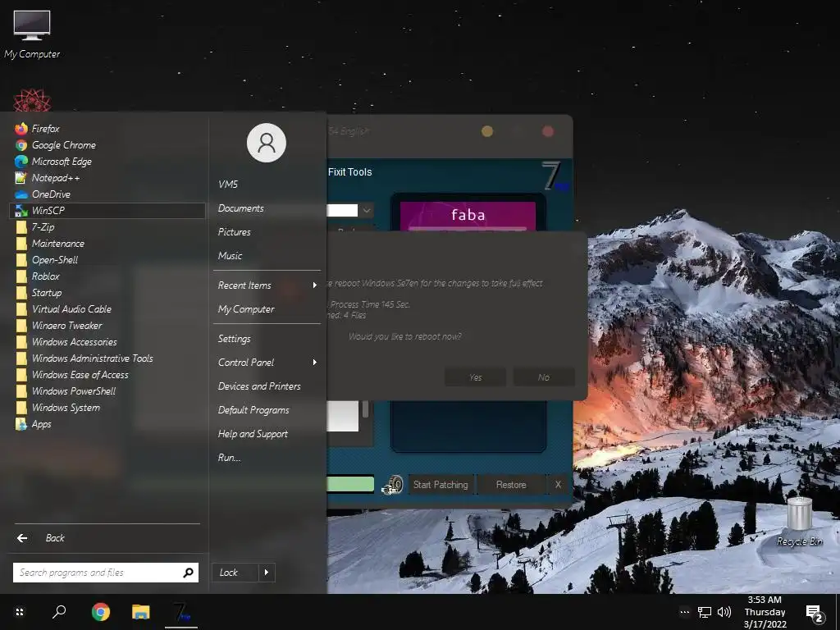Open the Chrome taskbar icon

tap(100, 612)
